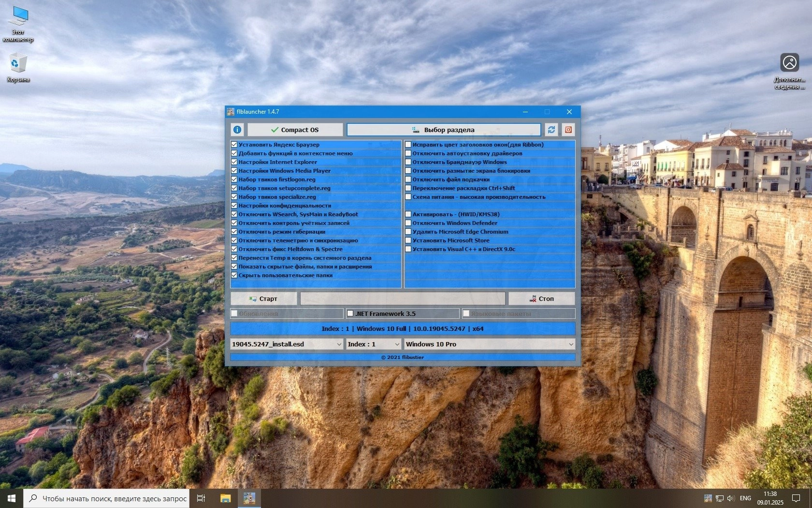The width and height of the screenshot is (812, 508).
Task: Uncheck 'Установить Яндекс Браузер'
Action: 234,145
